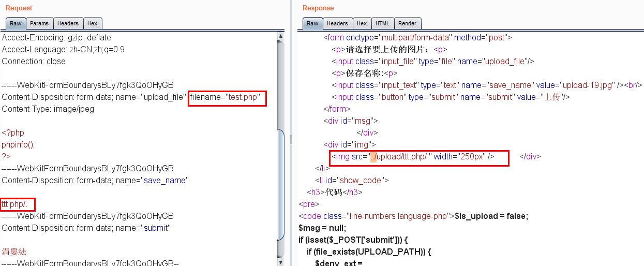
Task: Click the splitter handle between Request and Response
Action: point(291,140)
